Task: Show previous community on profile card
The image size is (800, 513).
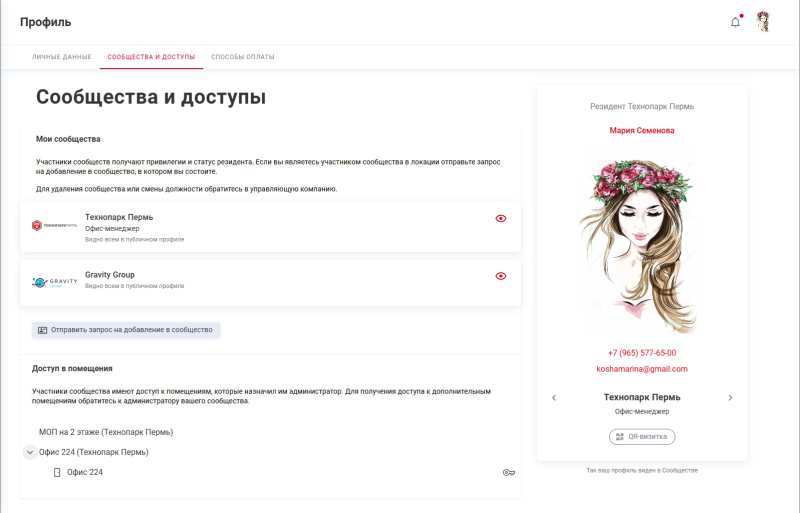Action: coord(554,398)
